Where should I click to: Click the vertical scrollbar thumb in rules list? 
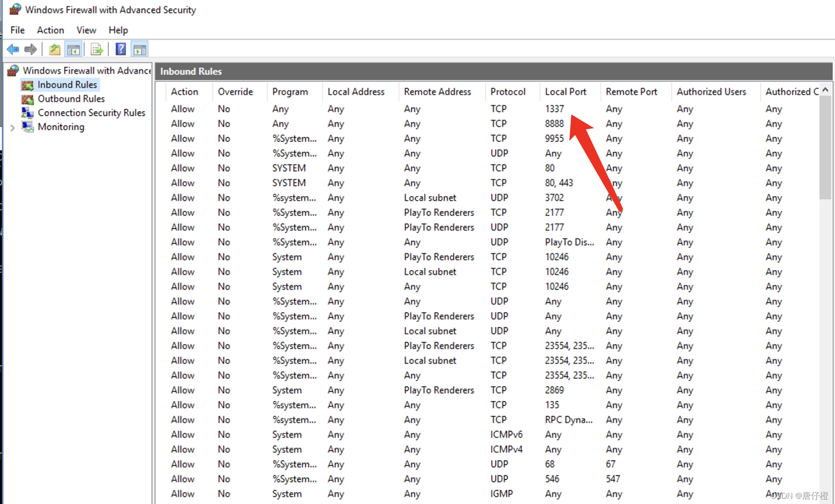tap(825, 147)
